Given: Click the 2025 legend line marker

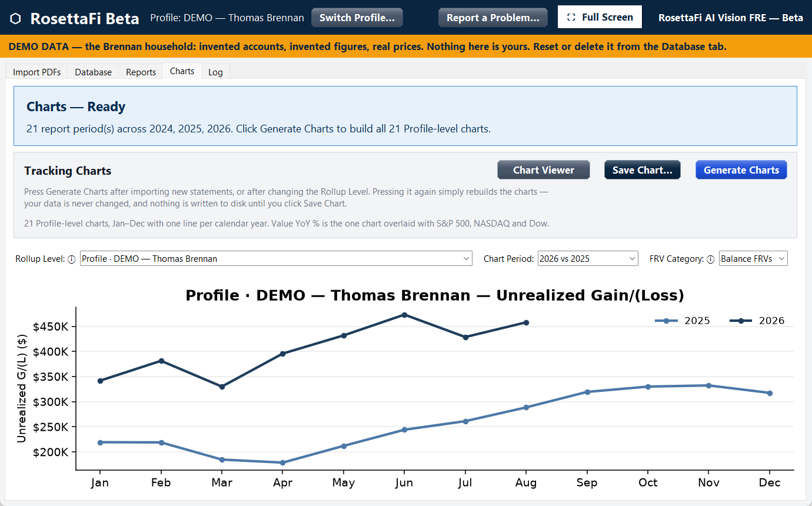Looking at the screenshot, I should point(665,321).
